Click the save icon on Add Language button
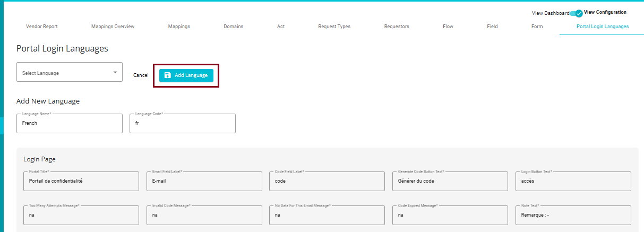The height and width of the screenshot is (232, 644). (168, 75)
